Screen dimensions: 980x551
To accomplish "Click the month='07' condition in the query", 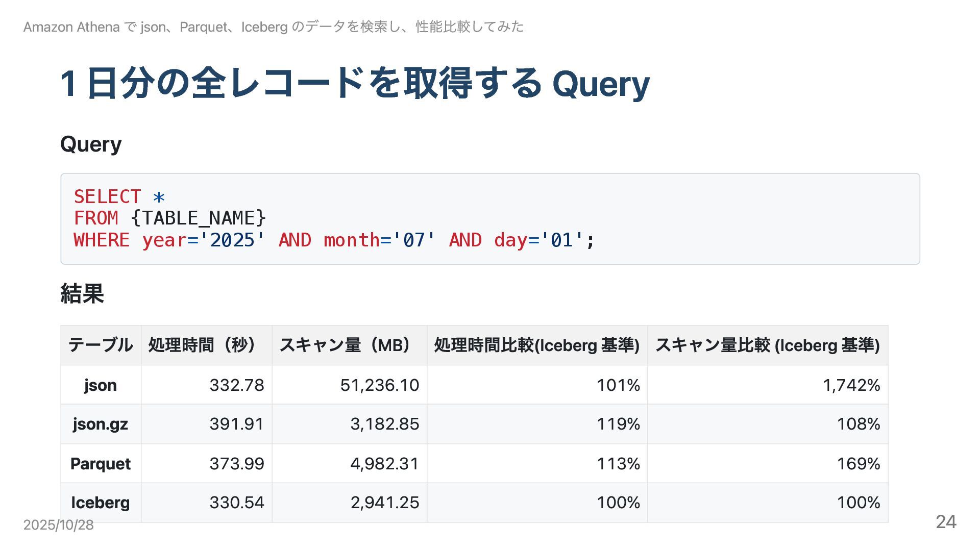I will pyautogui.click(x=380, y=240).
